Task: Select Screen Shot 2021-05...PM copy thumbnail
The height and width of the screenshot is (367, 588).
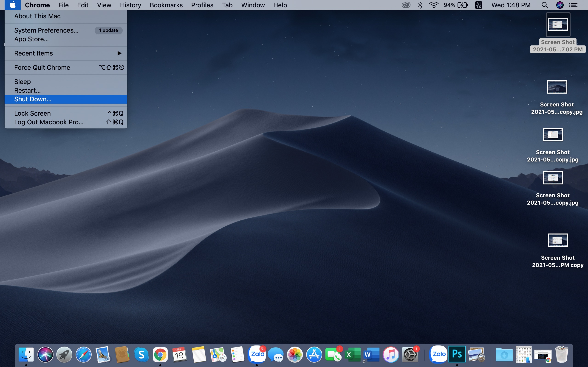Action: coord(558,240)
